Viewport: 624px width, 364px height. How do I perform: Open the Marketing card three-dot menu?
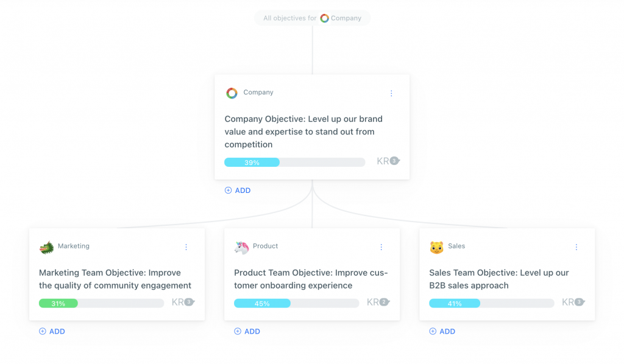point(186,247)
